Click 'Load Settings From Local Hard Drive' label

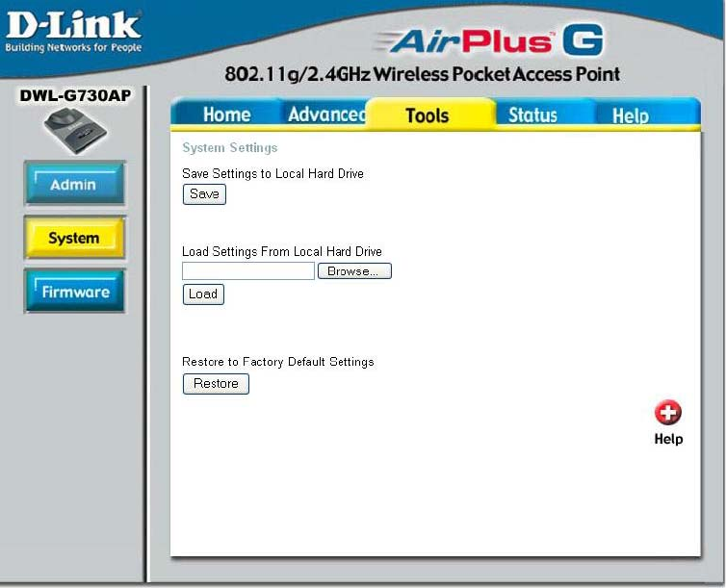(281, 252)
